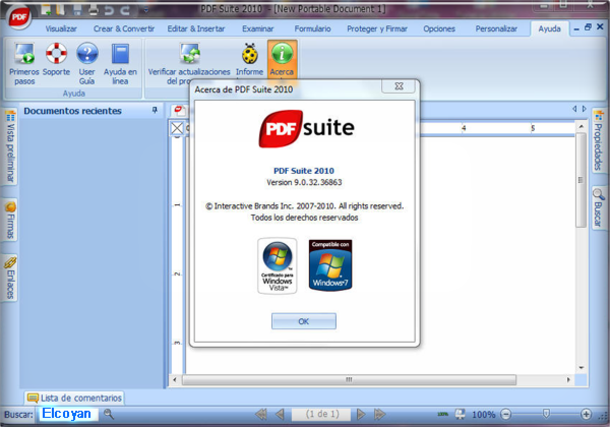
Task: Click the 100% zoom level text
Action: pos(484,415)
